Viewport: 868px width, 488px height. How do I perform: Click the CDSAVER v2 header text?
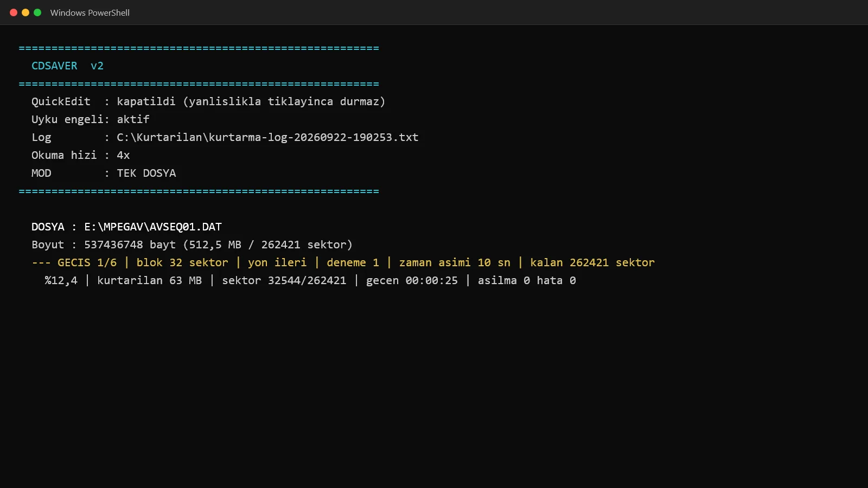click(x=67, y=66)
